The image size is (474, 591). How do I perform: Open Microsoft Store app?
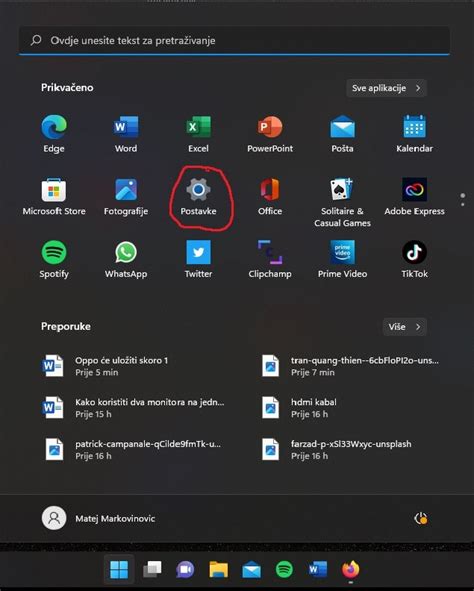pyautogui.click(x=54, y=197)
